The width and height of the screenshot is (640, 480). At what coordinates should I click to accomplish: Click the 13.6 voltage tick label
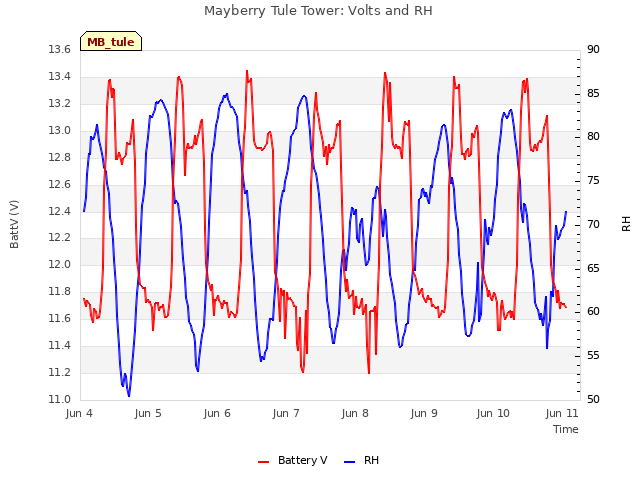[x=60, y=50]
